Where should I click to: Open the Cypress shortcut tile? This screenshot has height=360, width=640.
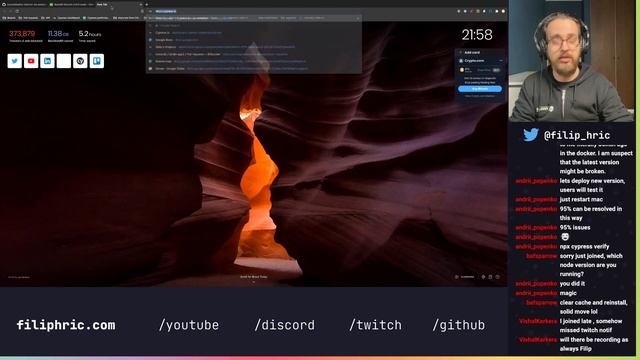click(80, 61)
